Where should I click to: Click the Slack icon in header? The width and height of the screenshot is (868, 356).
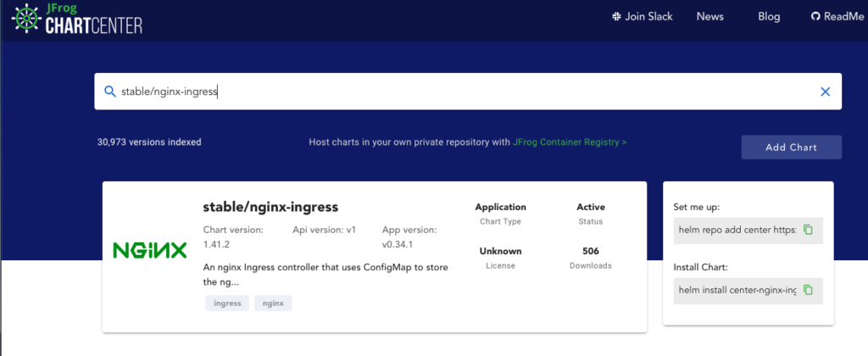tap(615, 17)
